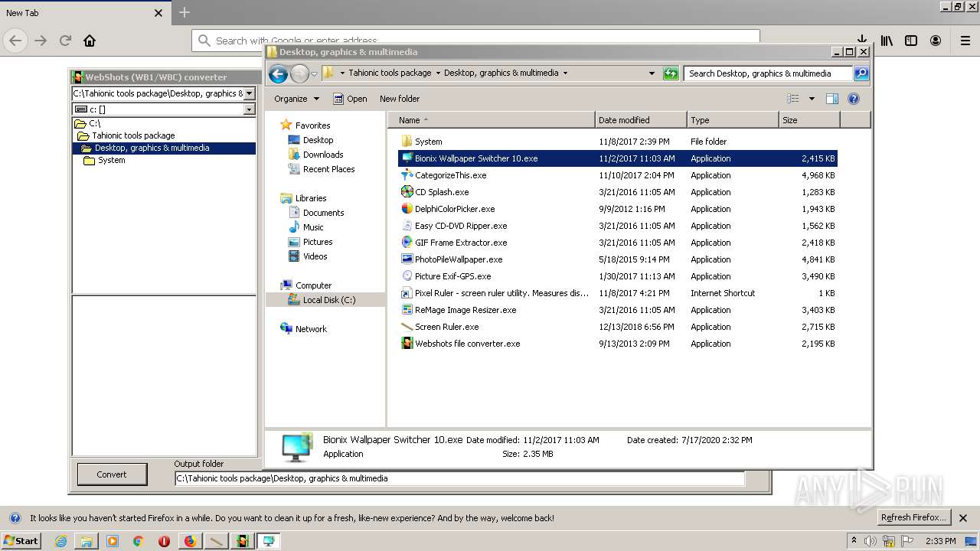This screenshot has height=551, width=980.
Task: Open the Windows Start menu
Action: [x=21, y=541]
